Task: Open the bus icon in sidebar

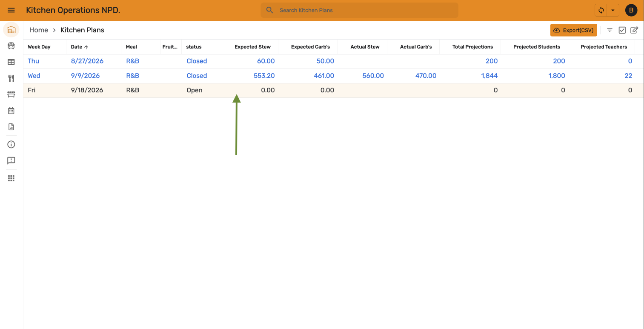Action: [11, 46]
